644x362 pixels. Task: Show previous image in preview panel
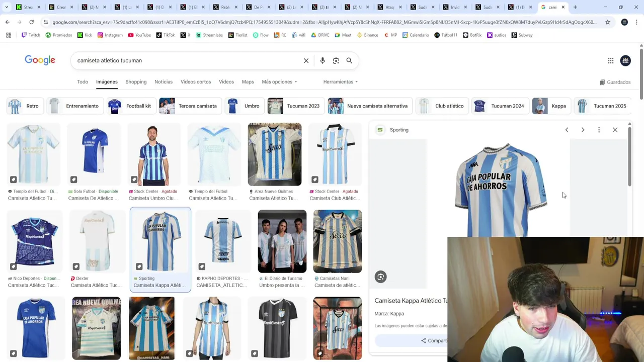coord(567,130)
